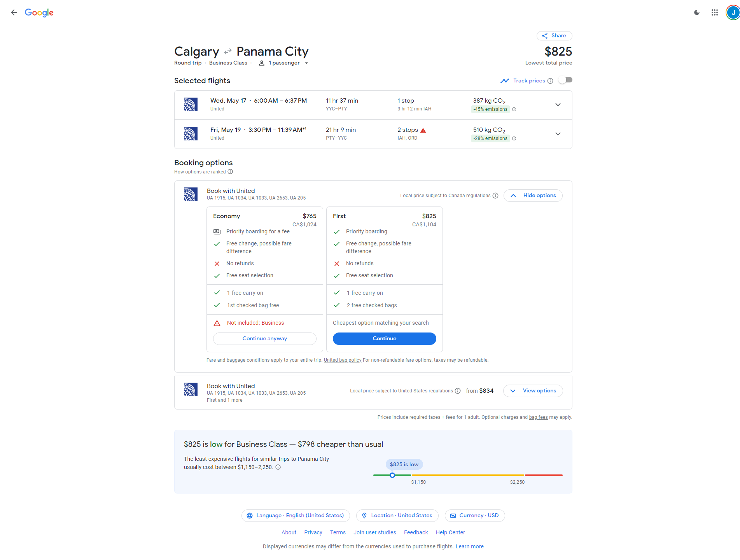This screenshot has height=560, width=740.
Task: Click the passenger person icon
Action: pyautogui.click(x=262, y=63)
